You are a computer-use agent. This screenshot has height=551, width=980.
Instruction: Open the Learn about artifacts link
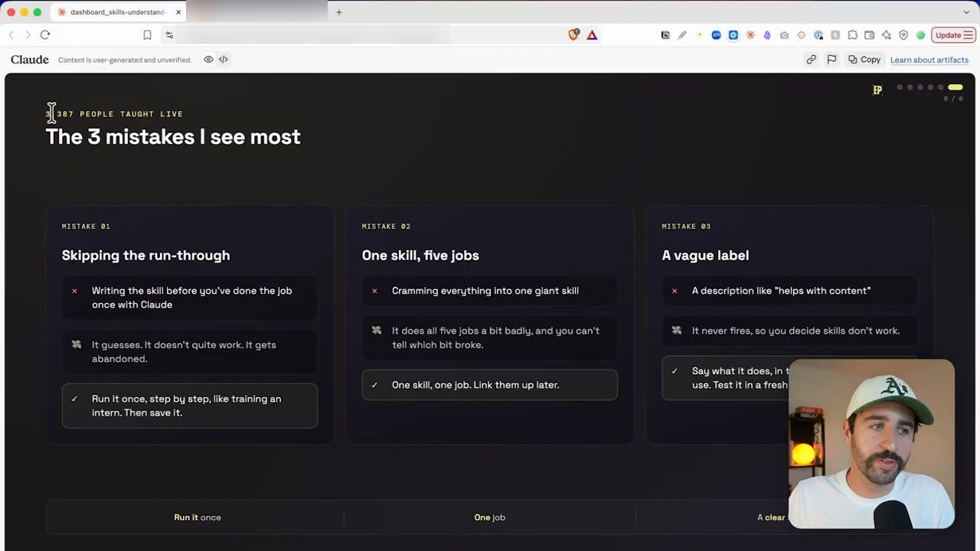(929, 60)
